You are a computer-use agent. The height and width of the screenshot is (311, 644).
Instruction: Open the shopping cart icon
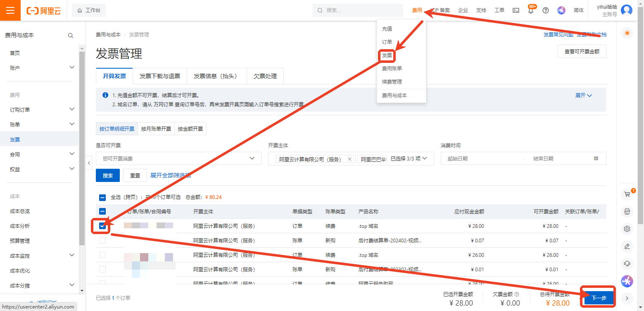point(627,194)
